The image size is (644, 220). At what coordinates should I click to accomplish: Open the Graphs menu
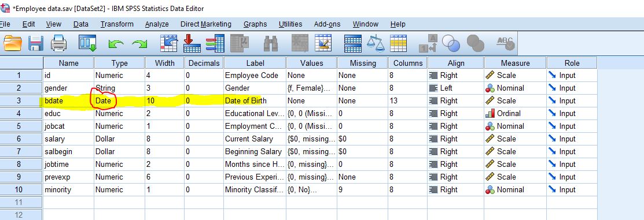(255, 24)
